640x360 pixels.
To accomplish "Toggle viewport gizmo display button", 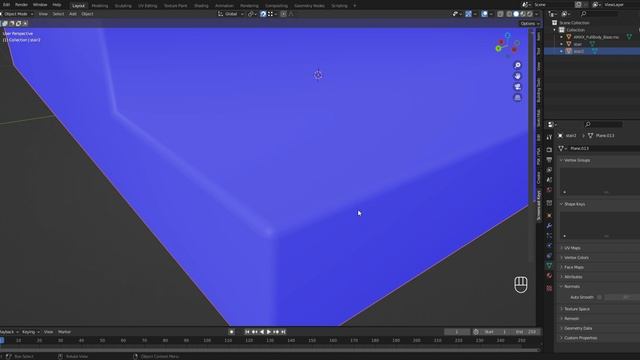I will 469,14.
